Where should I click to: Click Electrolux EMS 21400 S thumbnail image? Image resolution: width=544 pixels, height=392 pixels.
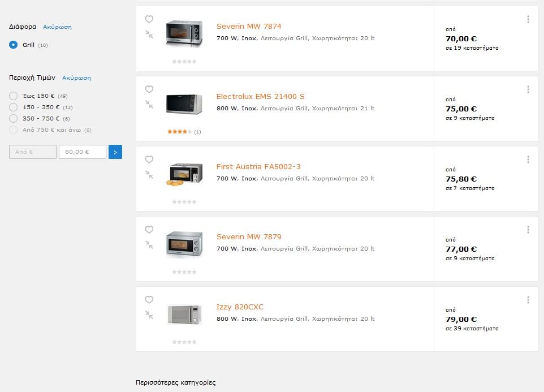(x=184, y=104)
